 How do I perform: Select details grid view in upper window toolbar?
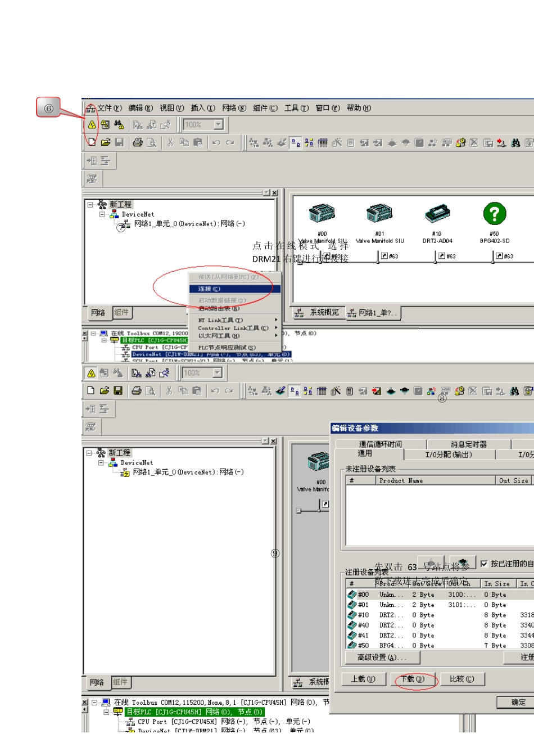pos(323,142)
